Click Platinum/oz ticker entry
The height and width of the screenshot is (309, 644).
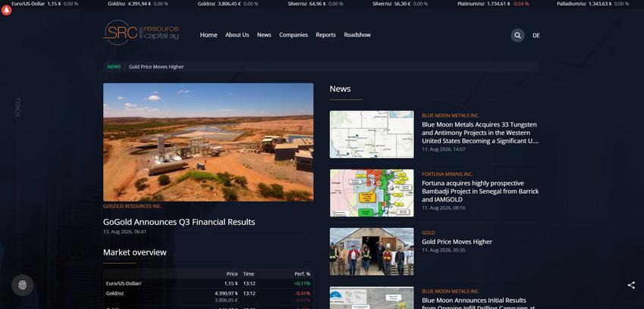coord(493,4)
